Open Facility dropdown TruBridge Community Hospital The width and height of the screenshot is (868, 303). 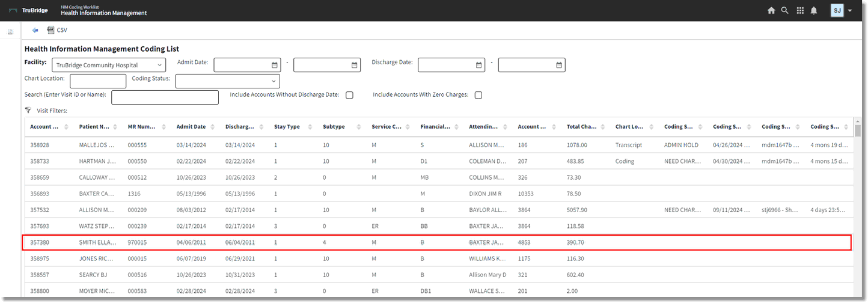109,65
